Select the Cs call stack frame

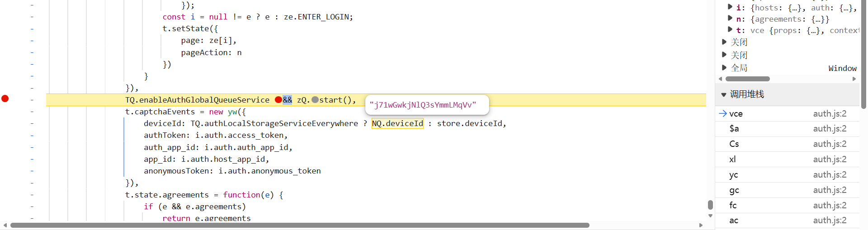point(787,144)
